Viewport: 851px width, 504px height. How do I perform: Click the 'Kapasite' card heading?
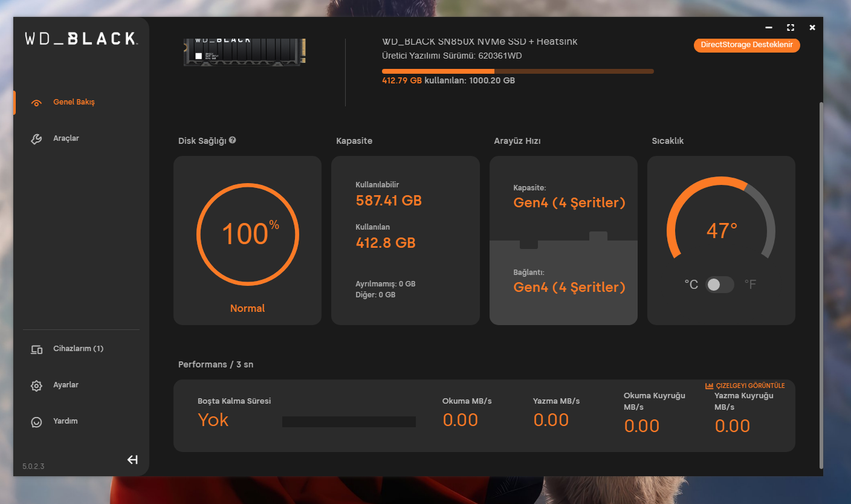[x=354, y=141]
